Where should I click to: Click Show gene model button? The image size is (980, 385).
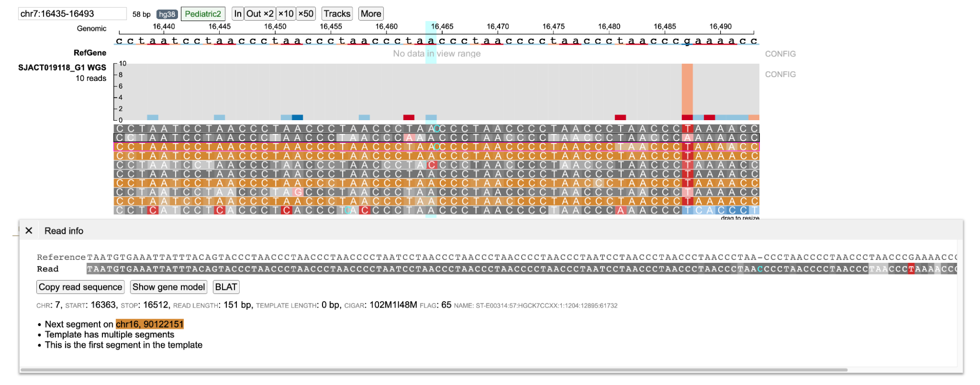tap(169, 287)
